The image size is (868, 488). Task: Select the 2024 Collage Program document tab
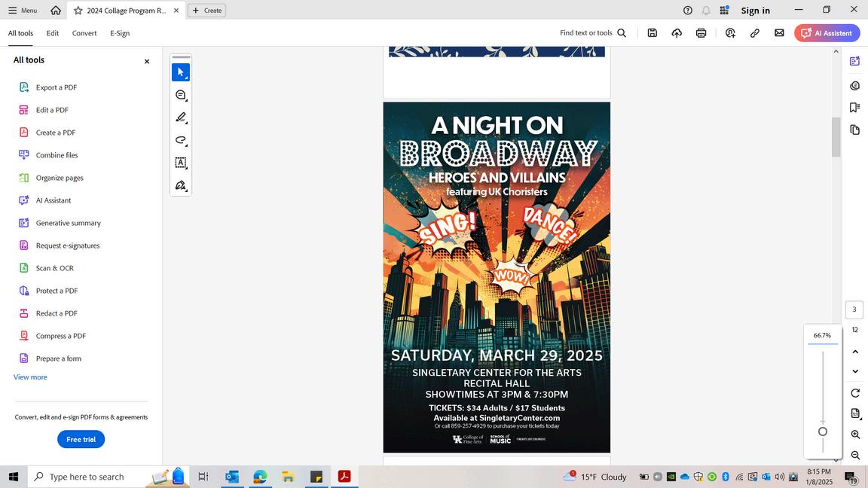127,11
